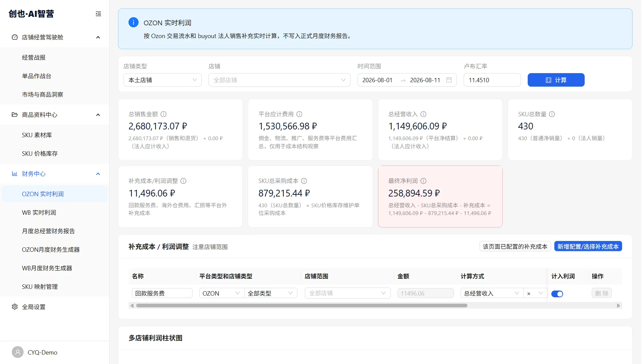Click the start date 2026-08-01 field

(x=377, y=80)
